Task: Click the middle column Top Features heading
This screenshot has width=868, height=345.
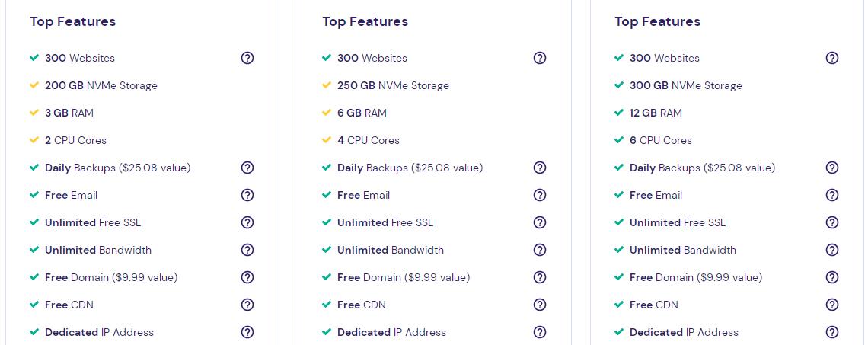Action: click(365, 21)
